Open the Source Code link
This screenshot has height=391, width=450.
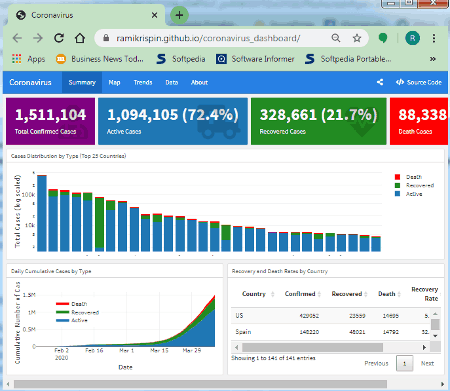click(x=419, y=82)
